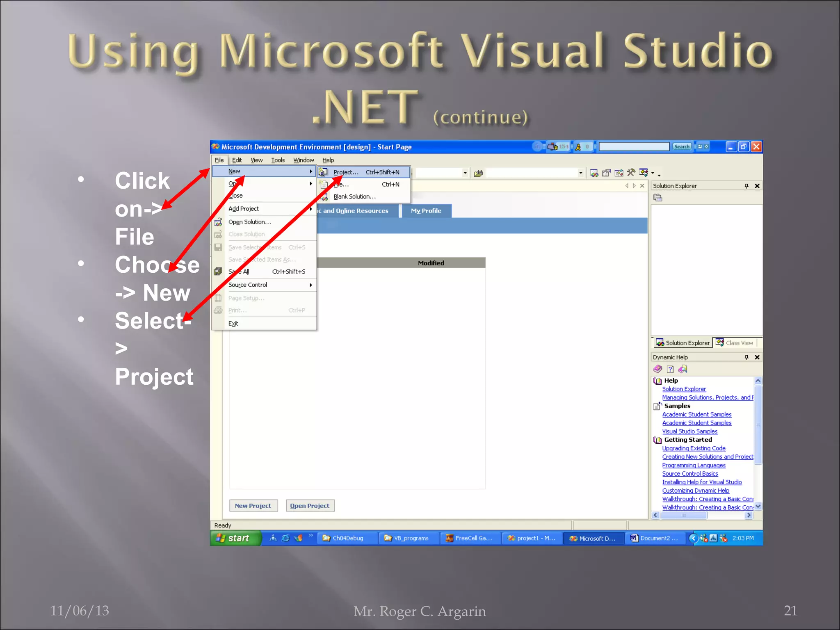Toggle auto-hide pin on Dynamic Help

click(746, 357)
